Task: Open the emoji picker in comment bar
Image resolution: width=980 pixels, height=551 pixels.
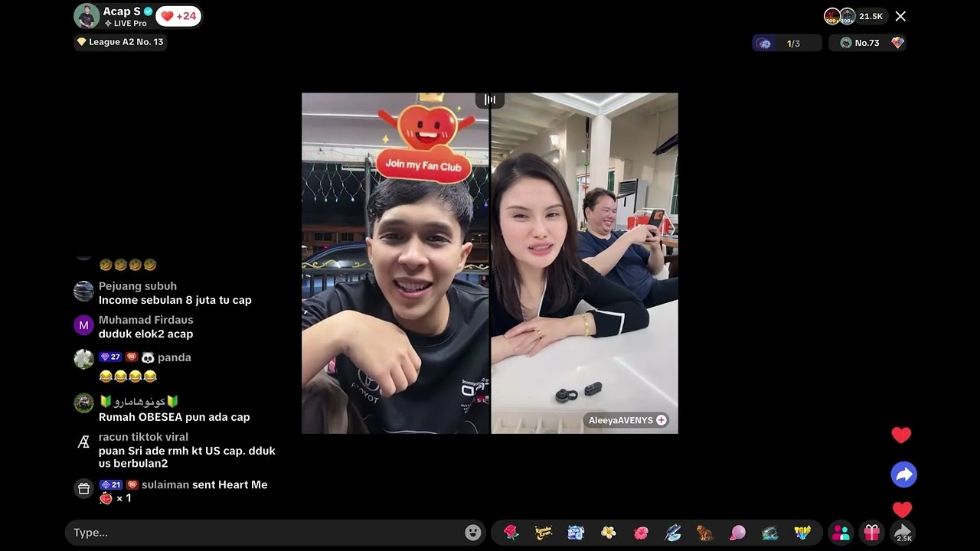Action: click(473, 533)
